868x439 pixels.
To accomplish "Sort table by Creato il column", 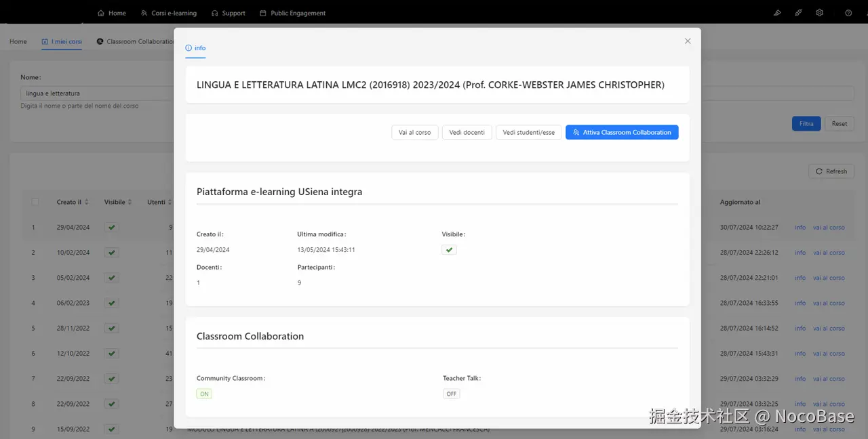I will pos(73,202).
